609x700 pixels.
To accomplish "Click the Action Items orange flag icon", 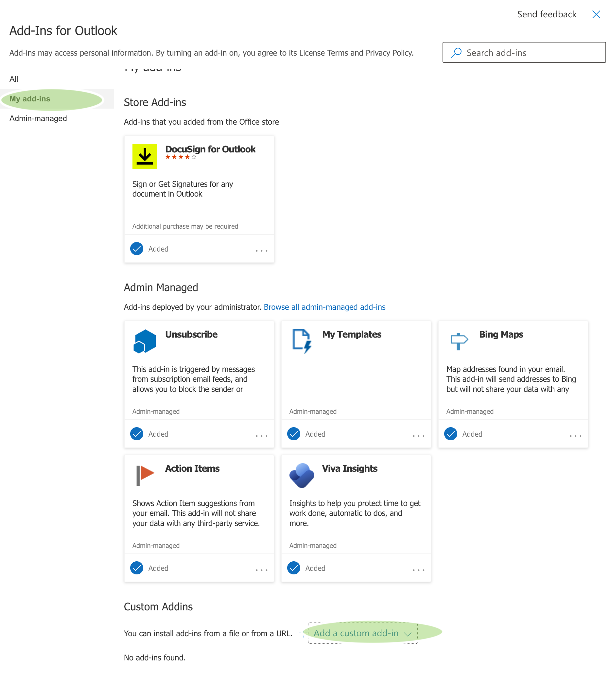I will pos(145,475).
